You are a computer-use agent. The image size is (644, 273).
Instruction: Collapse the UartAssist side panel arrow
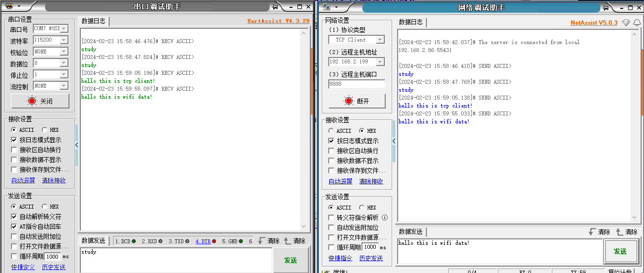pos(77,145)
